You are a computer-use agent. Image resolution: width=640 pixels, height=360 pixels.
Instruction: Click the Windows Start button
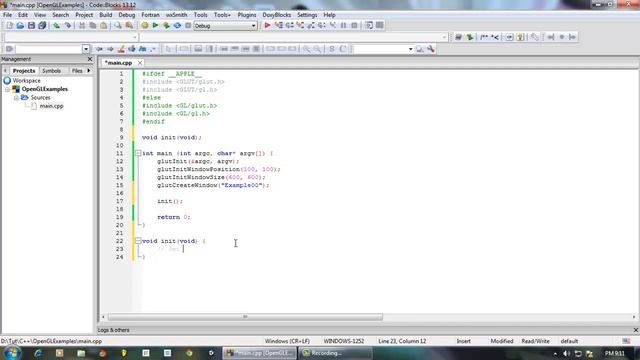[x=12, y=353]
